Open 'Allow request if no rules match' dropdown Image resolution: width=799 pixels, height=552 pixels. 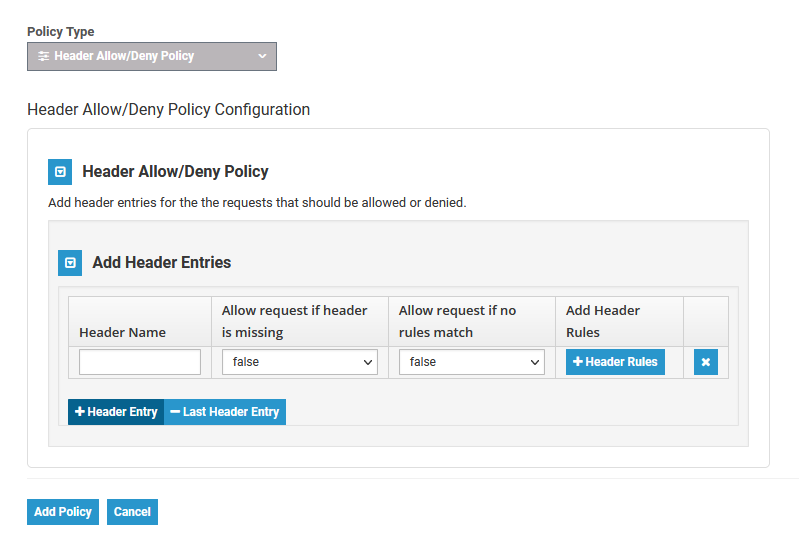(x=472, y=362)
